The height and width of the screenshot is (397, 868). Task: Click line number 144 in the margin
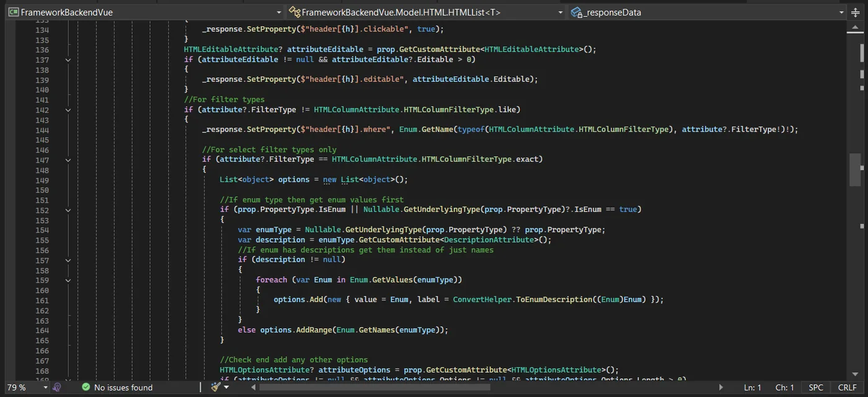[42, 130]
